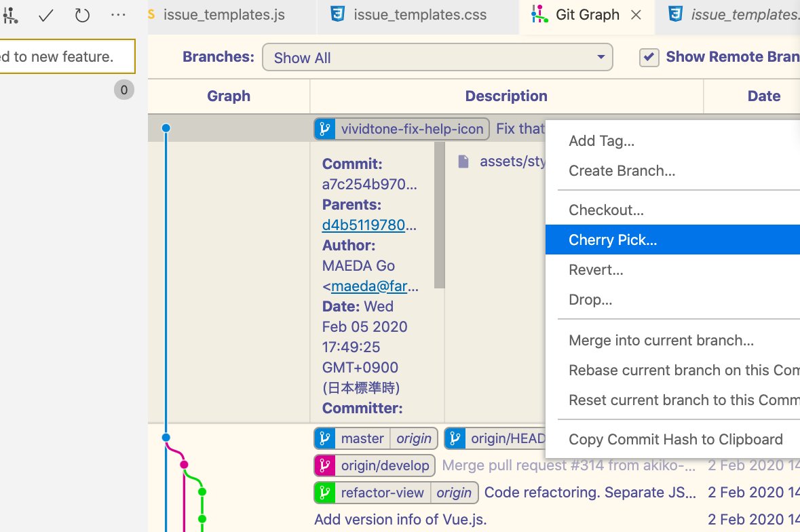Open the Branches Show All dropdown
This screenshot has width=800, height=532.
coord(437,57)
